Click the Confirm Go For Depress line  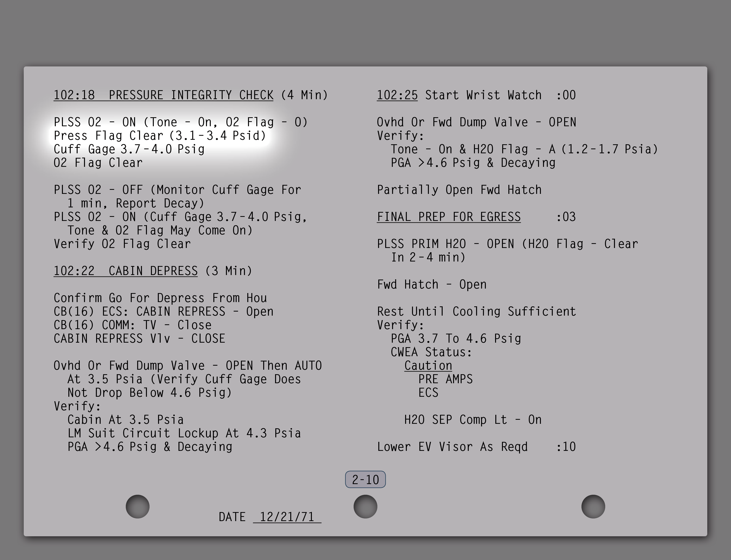[160, 298]
